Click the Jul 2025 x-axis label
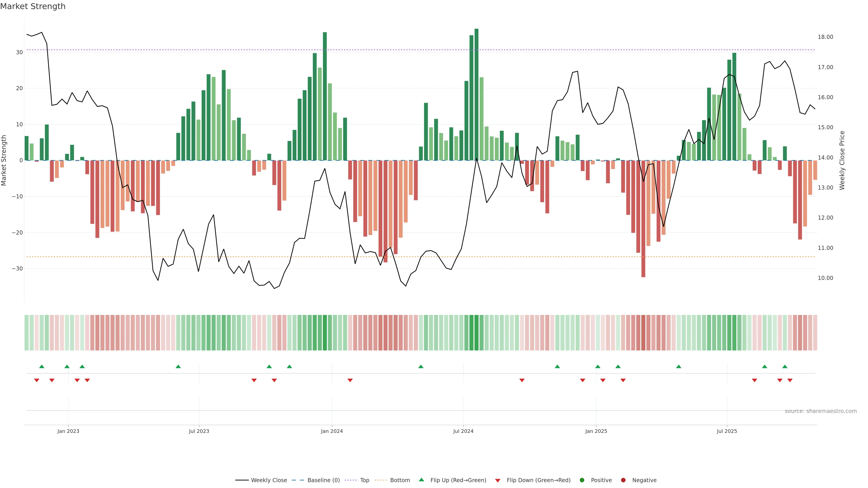The width and height of the screenshot is (868, 488). click(x=727, y=431)
